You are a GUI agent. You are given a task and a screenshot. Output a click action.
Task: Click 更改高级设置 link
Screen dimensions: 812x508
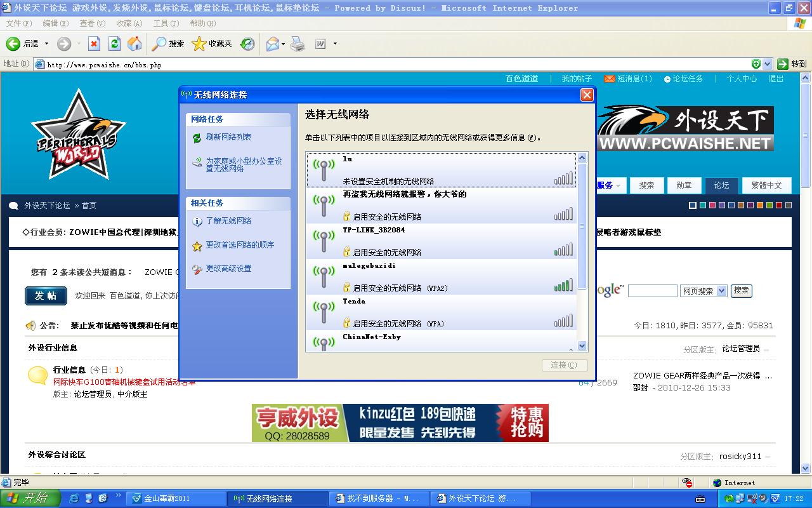228,269
